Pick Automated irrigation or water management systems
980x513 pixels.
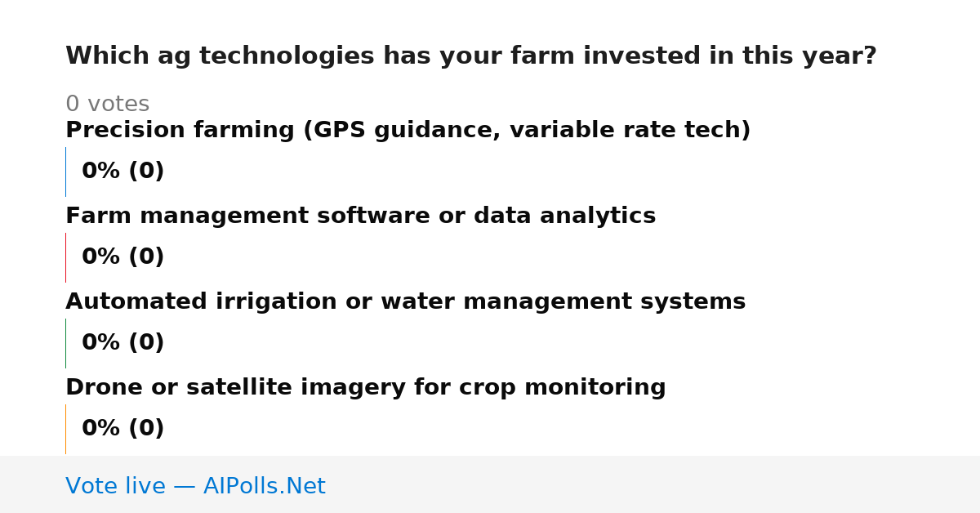tap(405, 302)
